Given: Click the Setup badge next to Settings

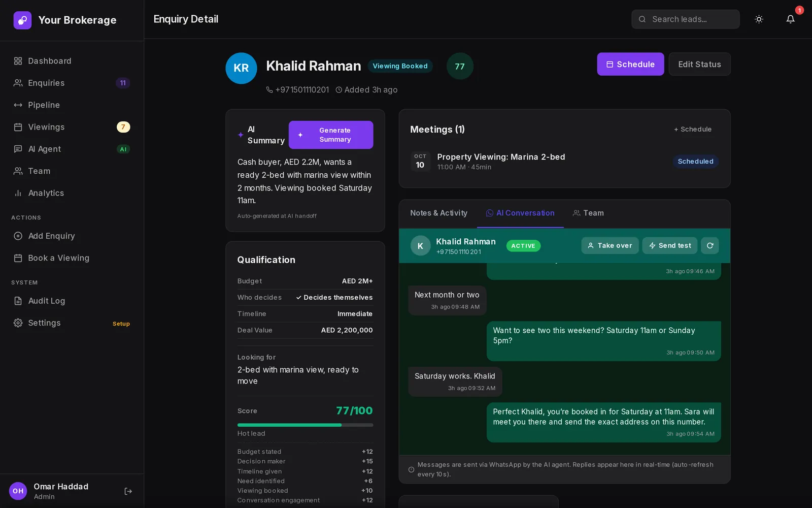Looking at the screenshot, I should point(121,324).
